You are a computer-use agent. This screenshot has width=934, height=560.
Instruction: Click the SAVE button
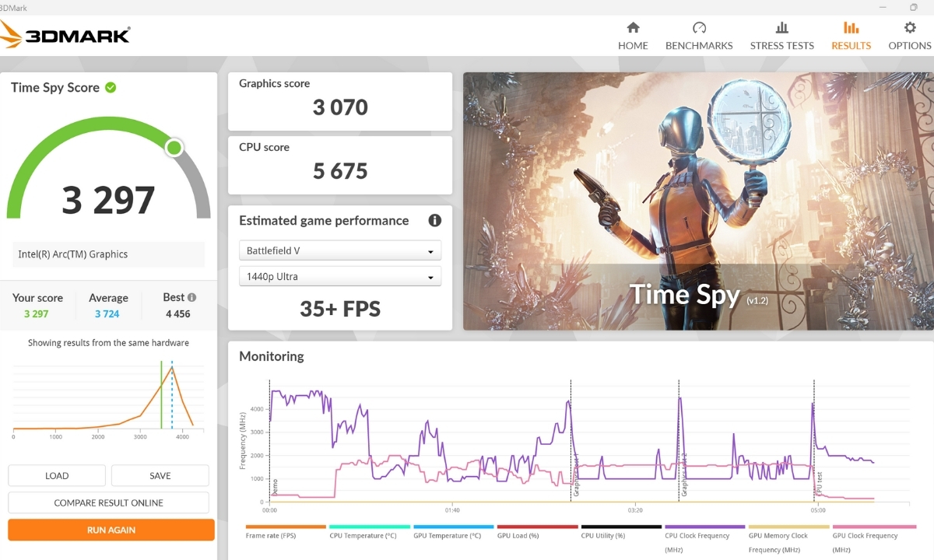tap(160, 475)
